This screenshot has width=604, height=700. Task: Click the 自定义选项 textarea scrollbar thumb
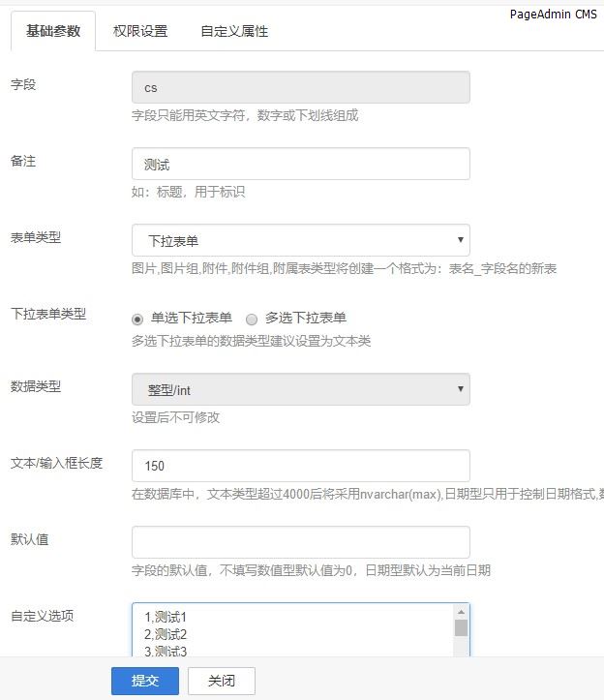click(461, 627)
